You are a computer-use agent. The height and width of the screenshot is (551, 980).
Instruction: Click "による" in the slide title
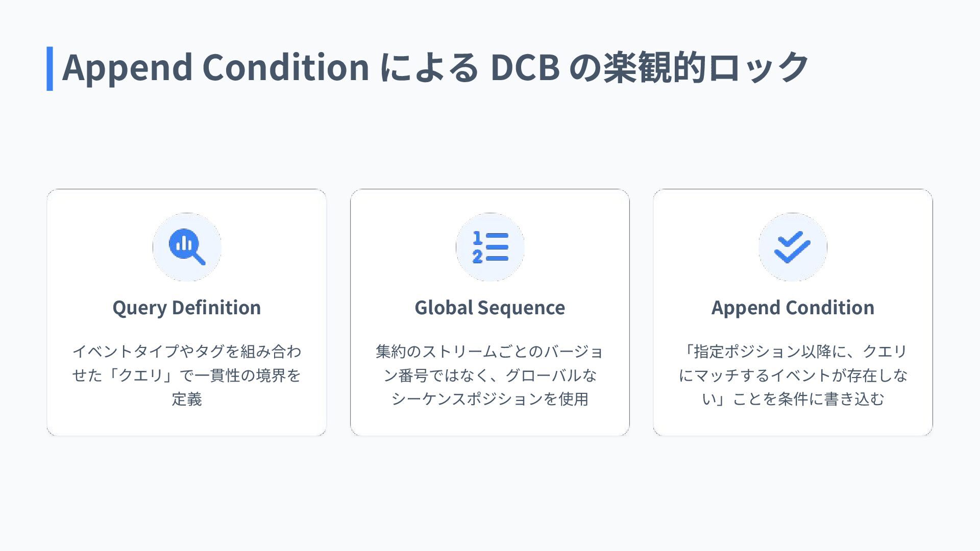pos(429,67)
